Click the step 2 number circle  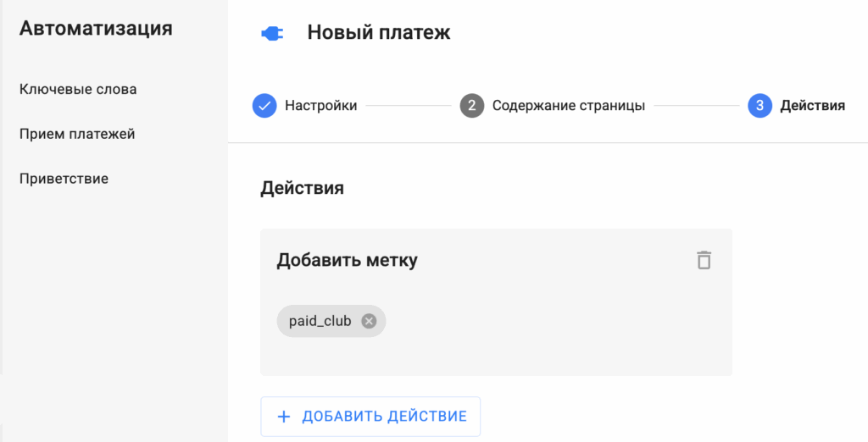point(471,106)
